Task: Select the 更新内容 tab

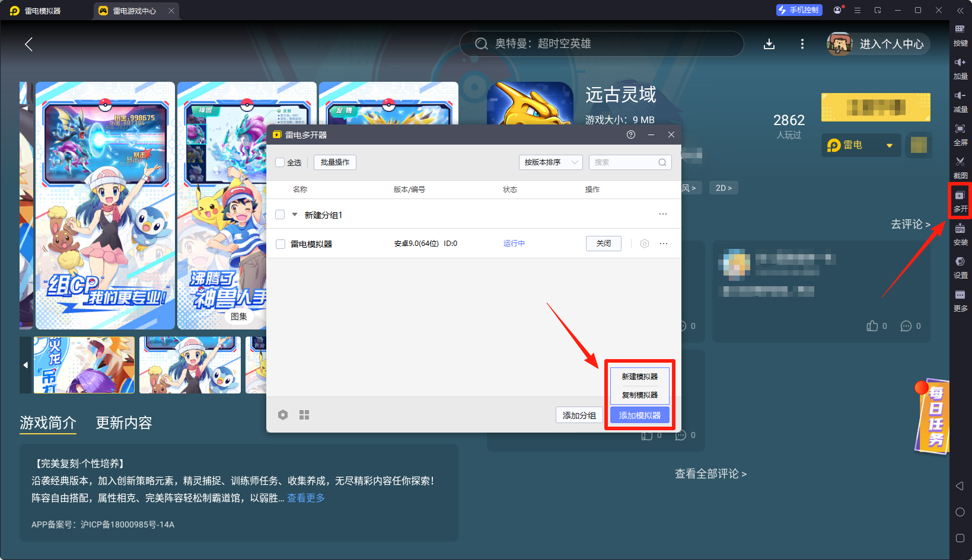Action: click(124, 423)
